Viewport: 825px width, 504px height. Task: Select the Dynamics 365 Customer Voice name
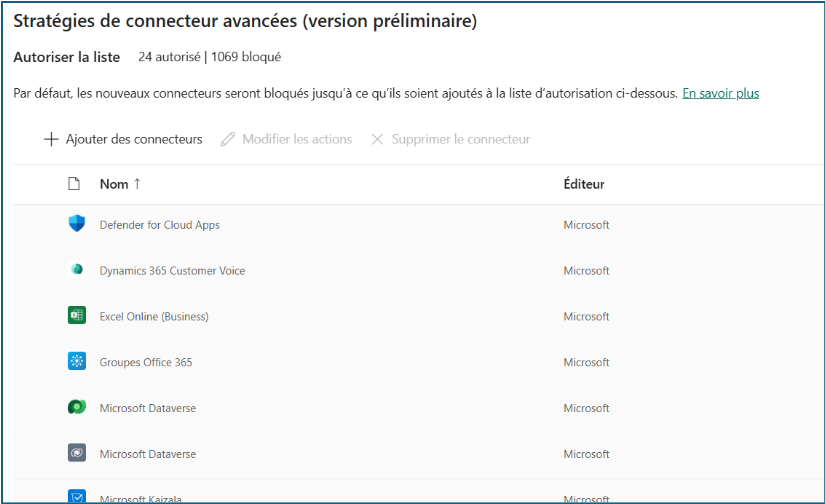(172, 271)
